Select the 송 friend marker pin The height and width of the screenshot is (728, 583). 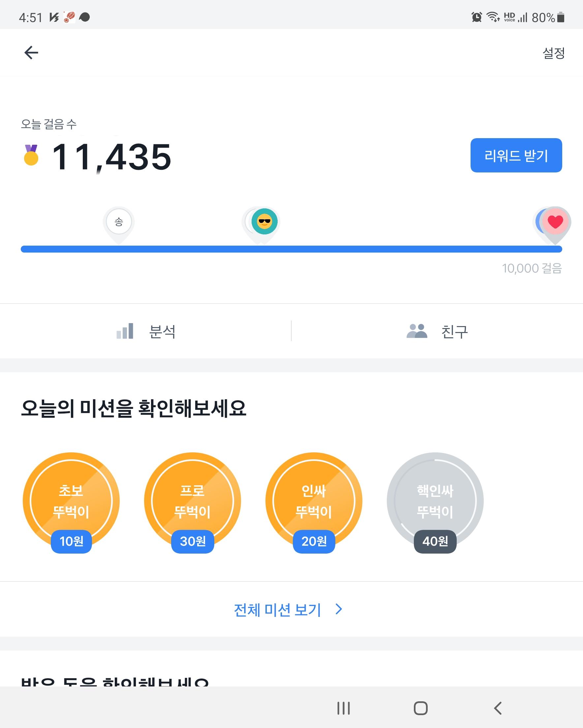pyautogui.click(x=119, y=222)
